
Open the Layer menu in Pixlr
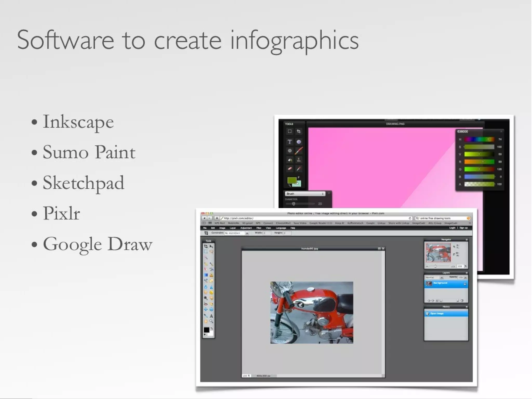232,228
